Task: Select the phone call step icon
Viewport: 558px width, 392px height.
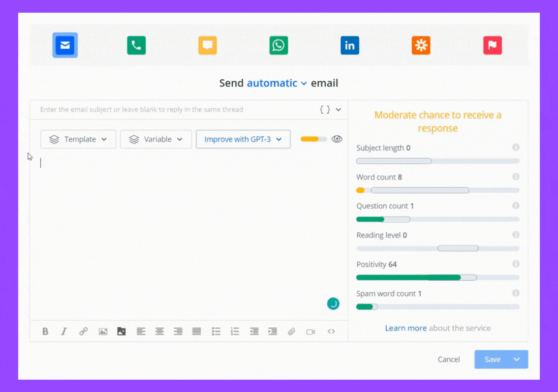Action: (136, 45)
